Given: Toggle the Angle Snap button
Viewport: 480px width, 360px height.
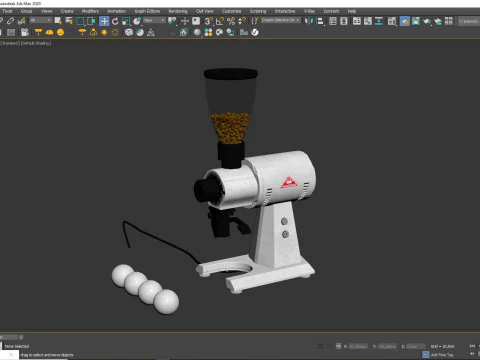Looking at the screenshot, I should pyautogui.click(x=220, y=21).
